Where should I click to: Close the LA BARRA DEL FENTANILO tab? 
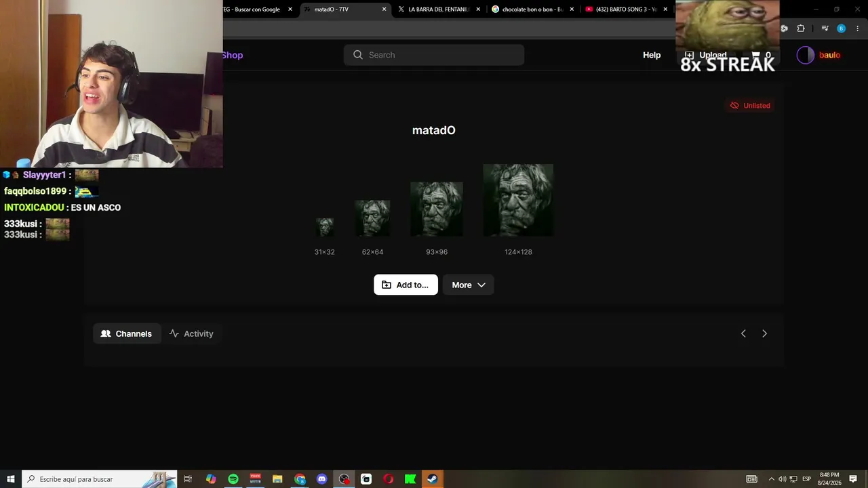[x=478, y=9]
